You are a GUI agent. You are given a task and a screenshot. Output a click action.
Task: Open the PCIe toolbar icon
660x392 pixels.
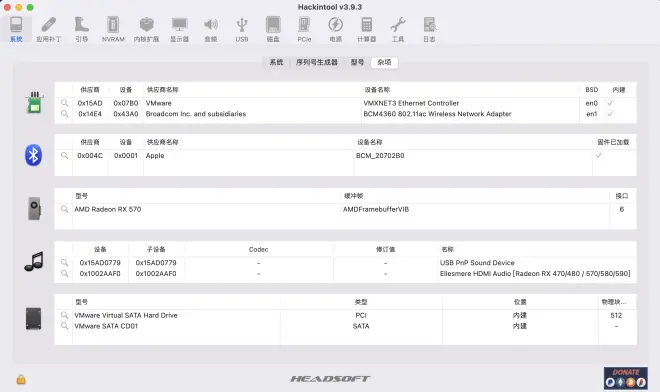tap(304, 29)
